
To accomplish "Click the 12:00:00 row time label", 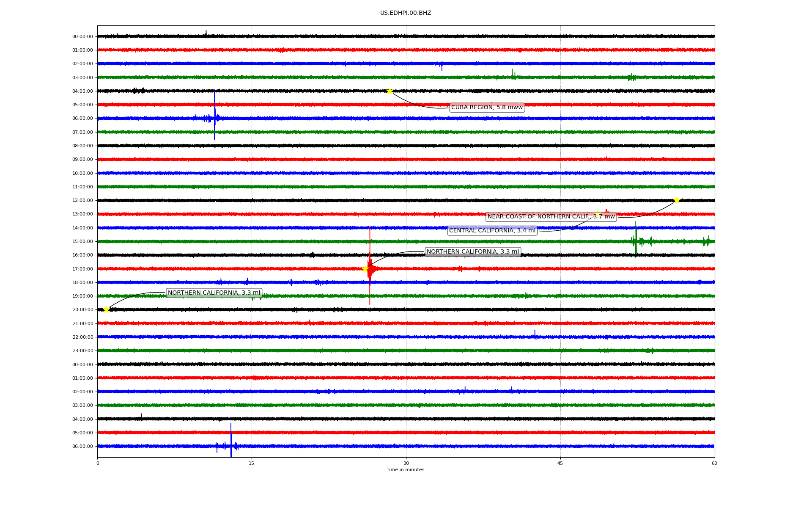I will point(82,201).
